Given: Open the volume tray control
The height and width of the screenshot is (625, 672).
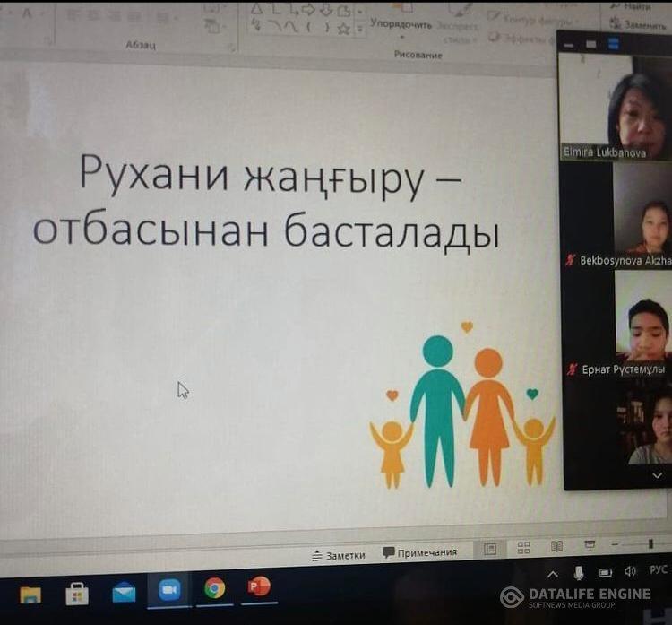Looking at the screenshot, I should 630,571.
